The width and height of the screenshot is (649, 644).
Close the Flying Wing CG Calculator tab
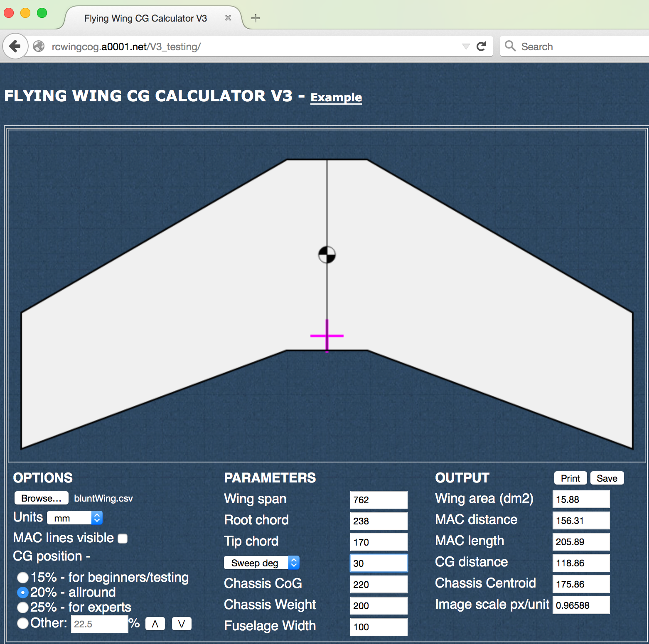coord(228,18)
